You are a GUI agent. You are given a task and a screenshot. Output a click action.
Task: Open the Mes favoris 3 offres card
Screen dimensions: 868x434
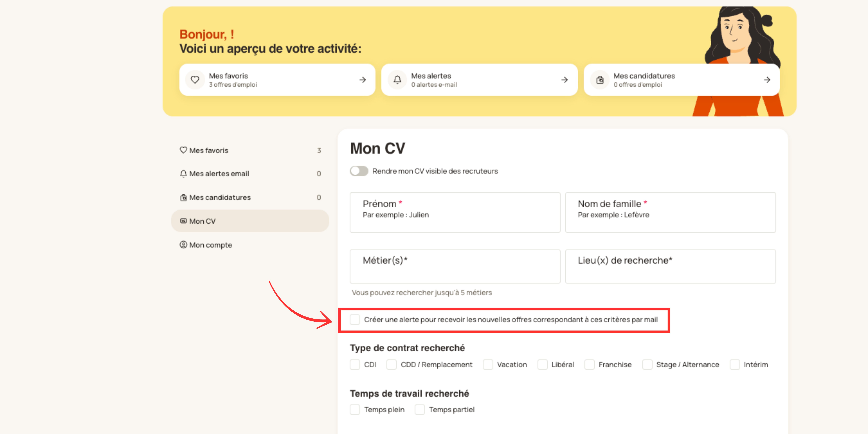click(x=277, y=80)
